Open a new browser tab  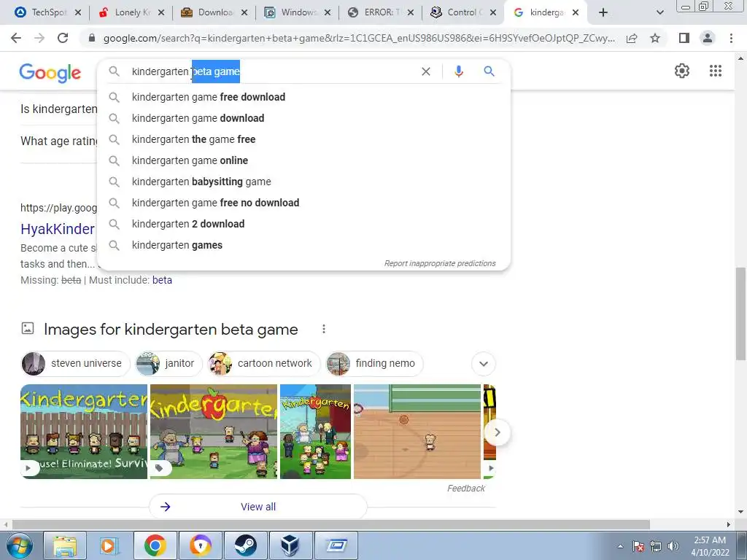click(603, 12)
